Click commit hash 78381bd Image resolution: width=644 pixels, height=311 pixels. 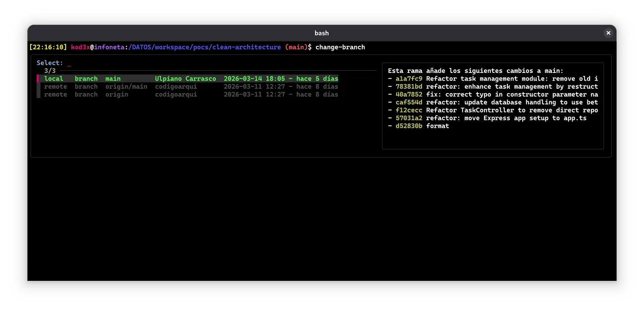click(x=409, y=86)
